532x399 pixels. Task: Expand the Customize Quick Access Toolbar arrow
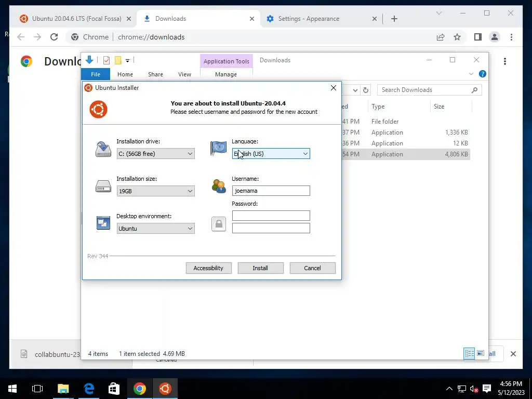tap(128, 61)
